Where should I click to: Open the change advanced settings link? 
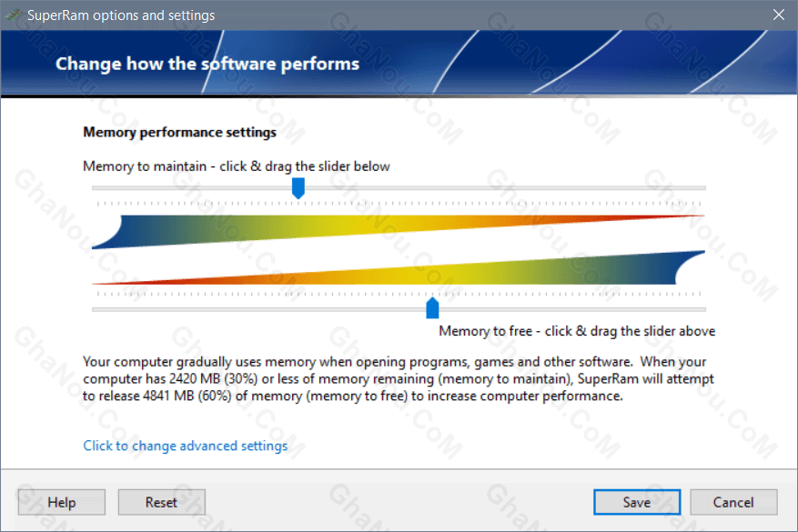coord(186,446)
